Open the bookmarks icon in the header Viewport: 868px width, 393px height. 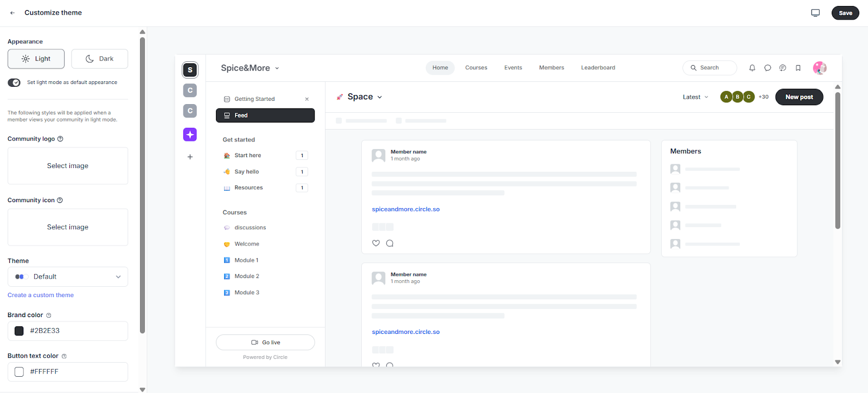pyautogui.click(x=798, y=68)
